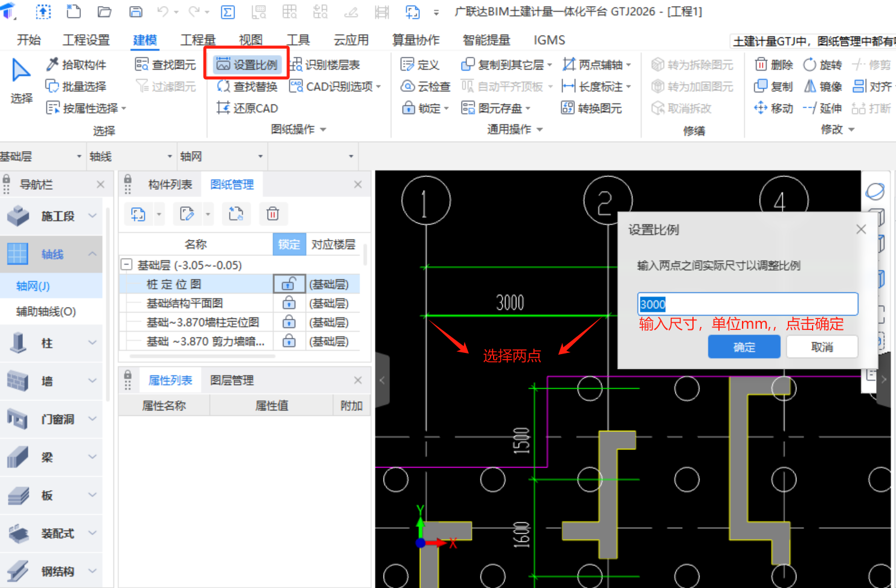
Task: Collapse the 轴线 navigation section
Action: tap(92, 254)
